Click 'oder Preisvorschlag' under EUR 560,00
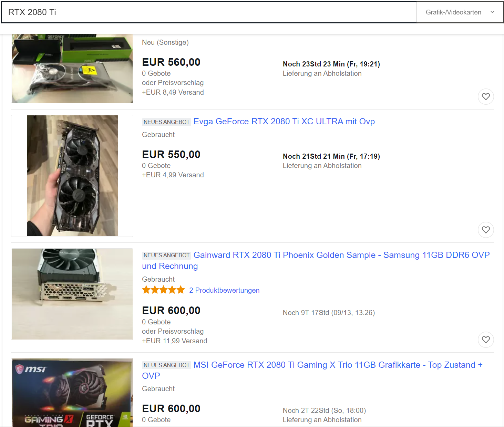The width and height of the screenshot is (504, 427). tap(173, 83)
